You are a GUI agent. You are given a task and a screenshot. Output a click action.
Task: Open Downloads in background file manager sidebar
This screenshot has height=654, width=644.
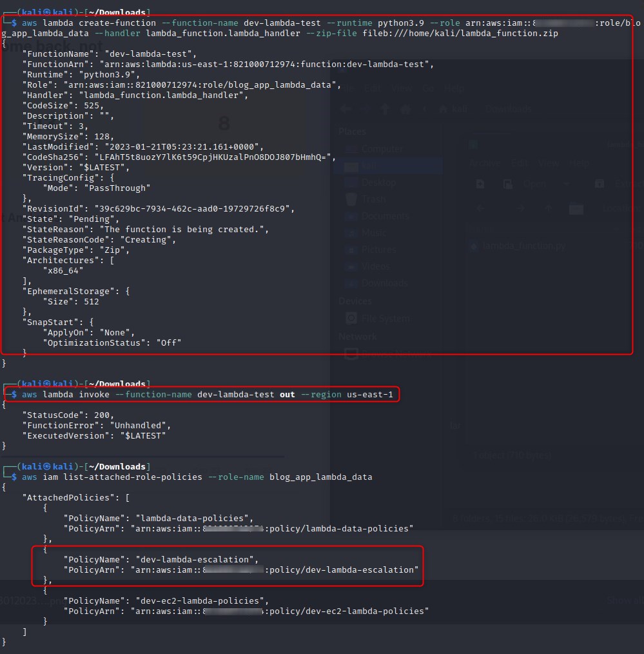(x=384, y=282)
